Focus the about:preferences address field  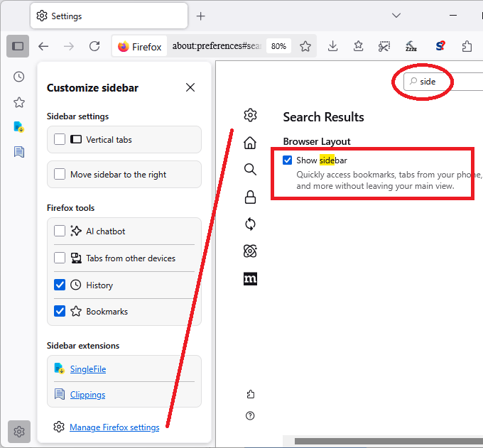point(217,46)
